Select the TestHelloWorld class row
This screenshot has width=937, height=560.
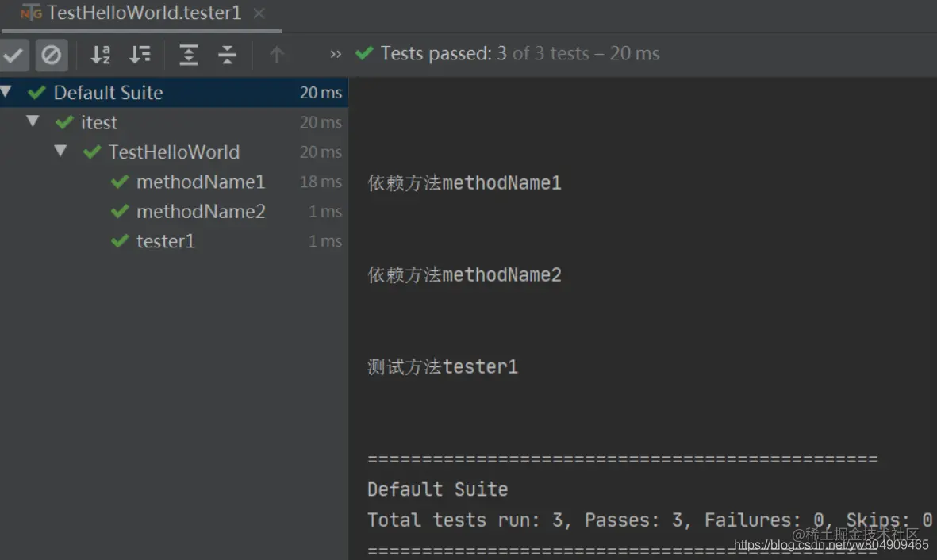click(x=174, y=152)
